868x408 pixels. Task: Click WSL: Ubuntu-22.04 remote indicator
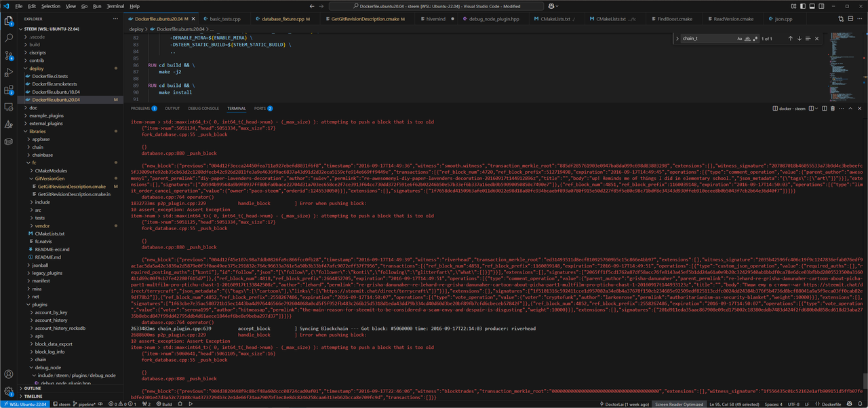(x=25, y=404)
